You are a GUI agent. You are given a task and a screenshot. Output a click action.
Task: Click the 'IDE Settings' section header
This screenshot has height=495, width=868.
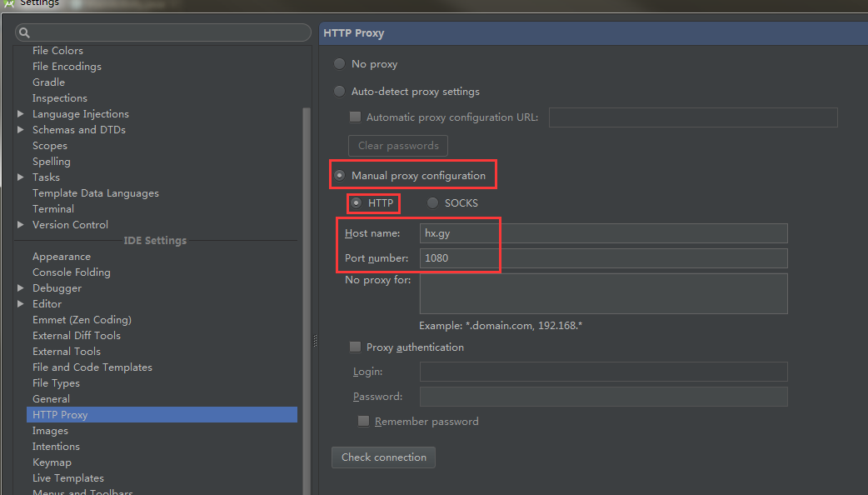155,241
